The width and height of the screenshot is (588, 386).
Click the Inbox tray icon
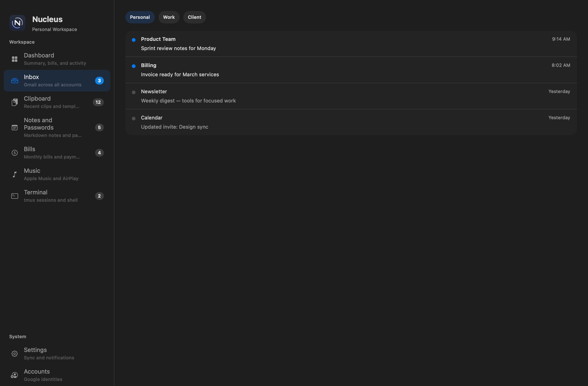pyautogui.click(x=14, y=81)
